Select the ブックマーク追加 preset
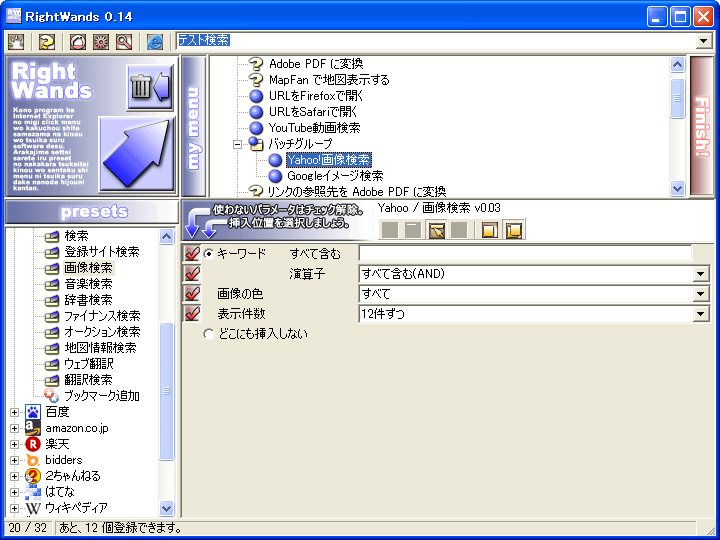The height and width of the screenshot is (540, 720). tap(101, 396)
